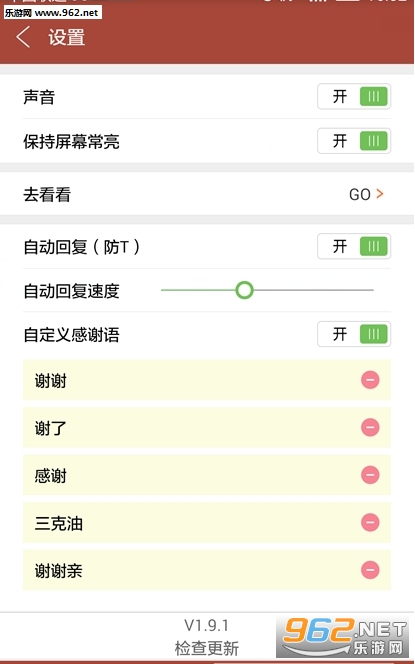Disable 自动回复 (防T) switch
Image resolution: width=415 pixels, height=664 pixels.
(x=354, y=246)
